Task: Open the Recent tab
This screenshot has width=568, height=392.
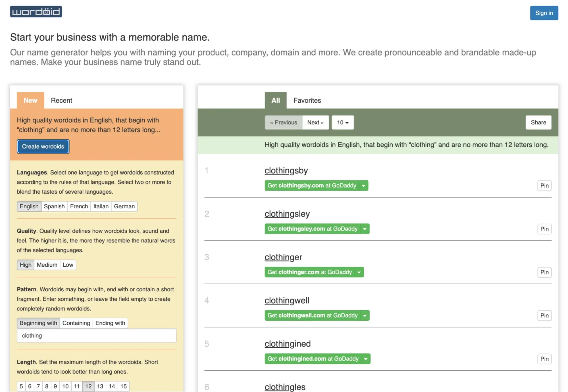Action: click(61, 100)
